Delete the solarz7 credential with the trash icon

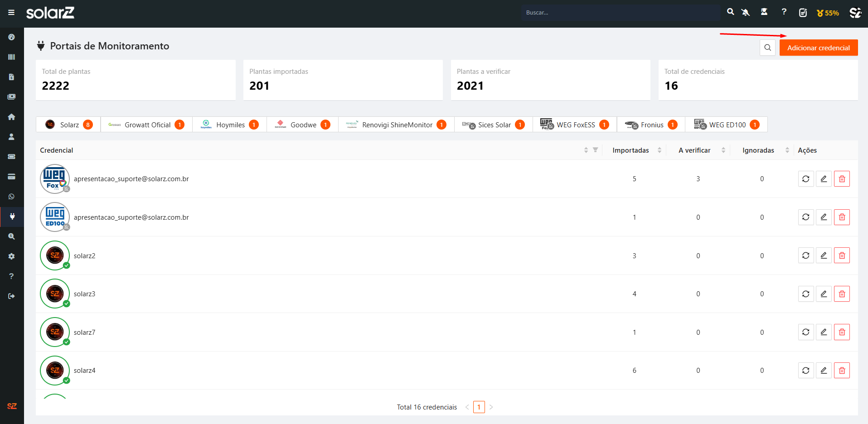(842, 332)
